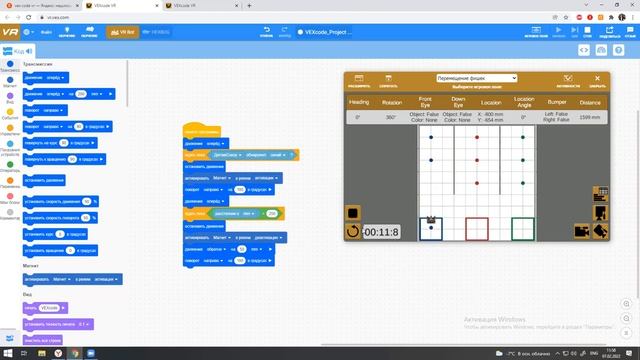Redo the last undone change
Screen dimensions: 640x360
coord(284,32)
